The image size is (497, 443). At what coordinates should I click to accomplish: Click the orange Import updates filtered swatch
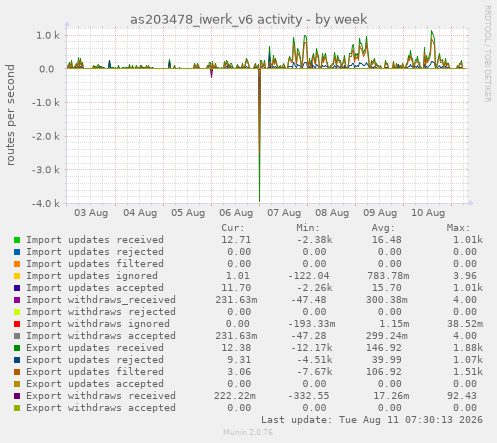click(x=17, y=264)
